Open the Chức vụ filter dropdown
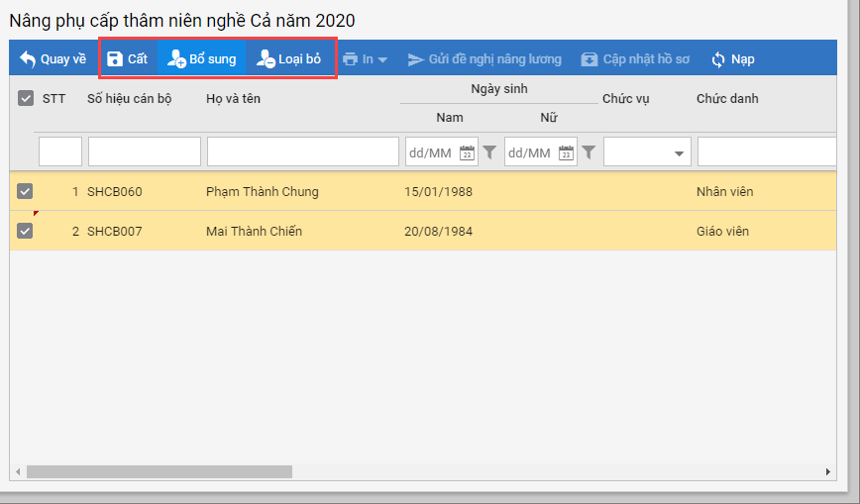This screenshot has height=504, width=860. click(x=679, y=153)
